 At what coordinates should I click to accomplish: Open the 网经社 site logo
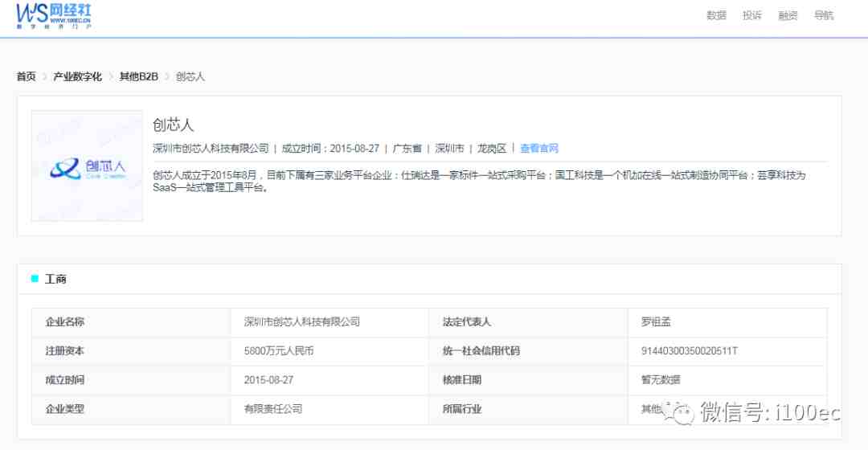pos(54,15)
